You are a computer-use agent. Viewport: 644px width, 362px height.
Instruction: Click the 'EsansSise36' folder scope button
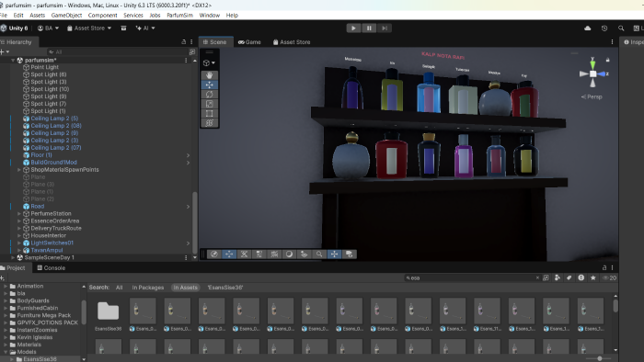pos(225,288)
